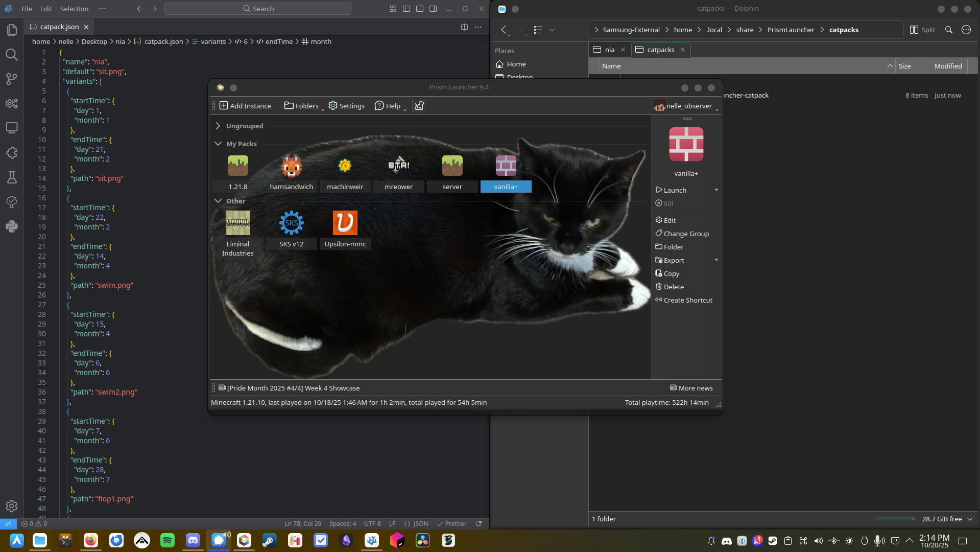The image size is (980, 552).
Task: Open Spotify from the taskbar
Action: [x=168, y=540]
